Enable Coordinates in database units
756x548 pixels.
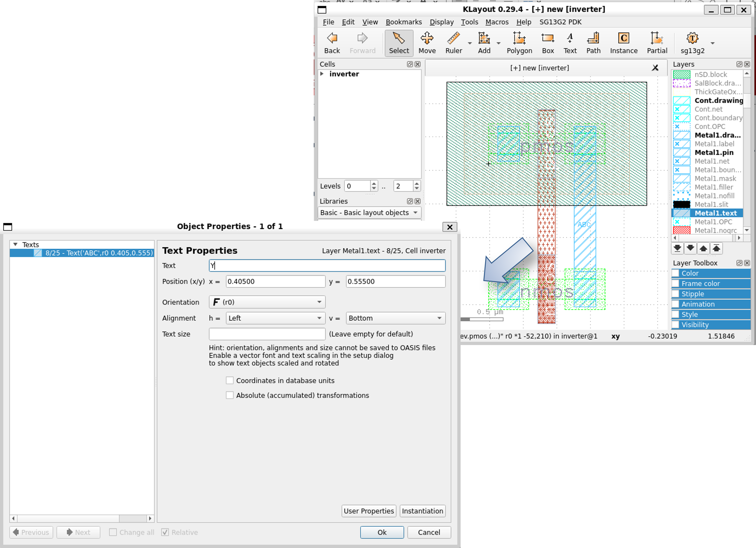(230, 381)
